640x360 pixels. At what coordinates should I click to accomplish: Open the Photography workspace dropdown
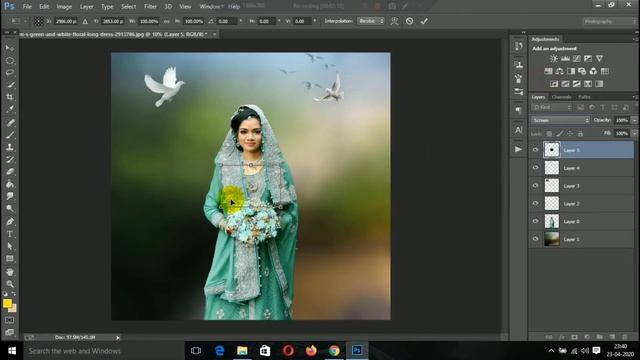pyautogui.click(x=610, y=21)
